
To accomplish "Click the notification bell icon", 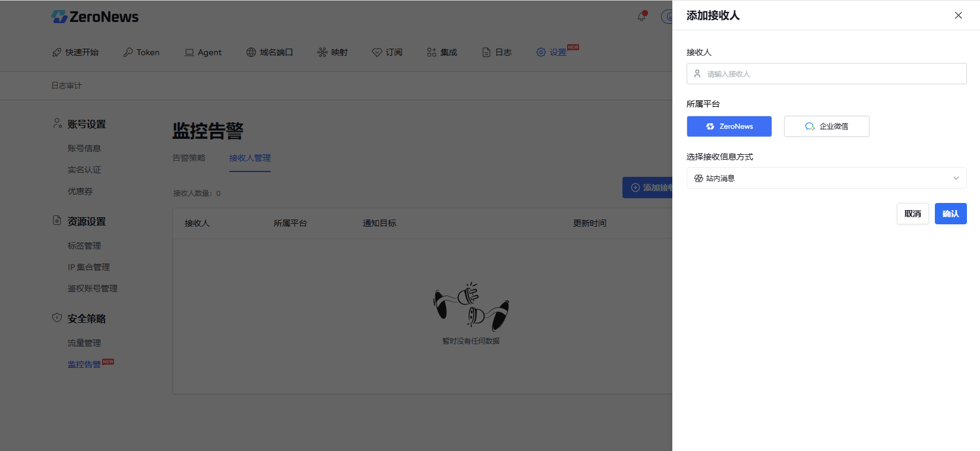I will pos(641,17).
